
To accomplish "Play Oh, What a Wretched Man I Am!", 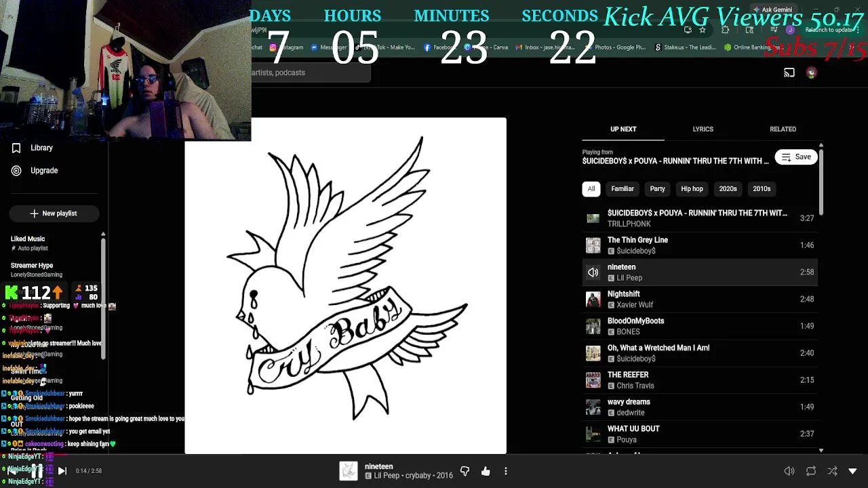I will [700, 353].
